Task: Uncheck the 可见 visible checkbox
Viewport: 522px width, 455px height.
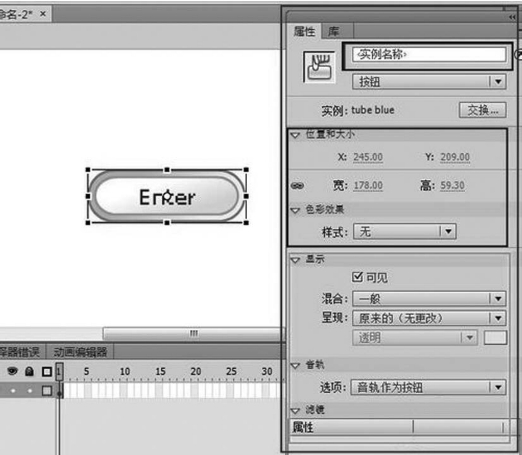Action: point(357,277)
